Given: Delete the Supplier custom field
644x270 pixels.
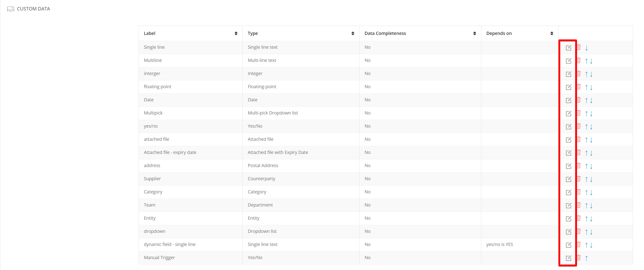Looking at the screenshot, I should click(x=579, y=179).
